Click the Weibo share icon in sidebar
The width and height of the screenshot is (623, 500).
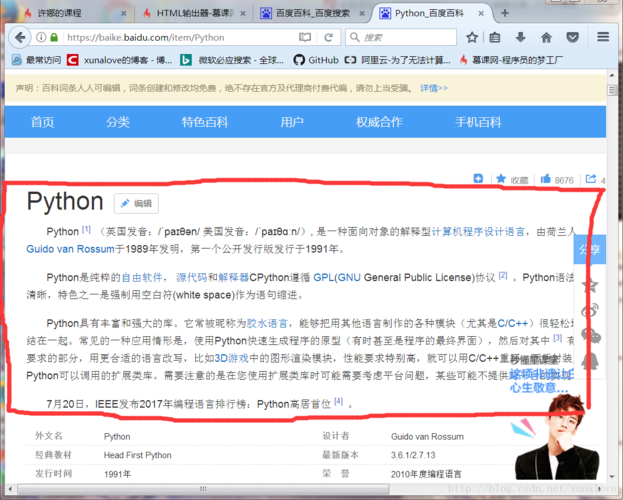(590, 310)
